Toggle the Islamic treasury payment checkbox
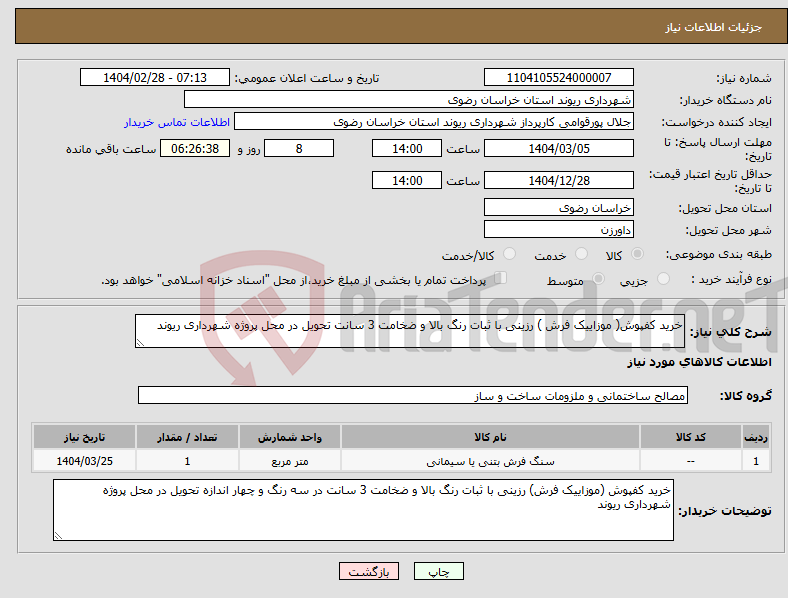788x598 pixels. pos(501,278)
